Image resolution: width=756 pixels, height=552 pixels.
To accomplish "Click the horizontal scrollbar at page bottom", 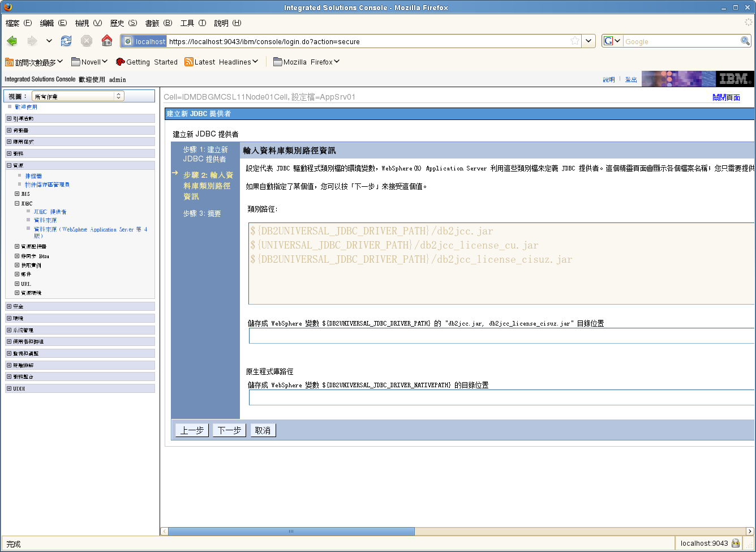I will click(x=291, y=531).
